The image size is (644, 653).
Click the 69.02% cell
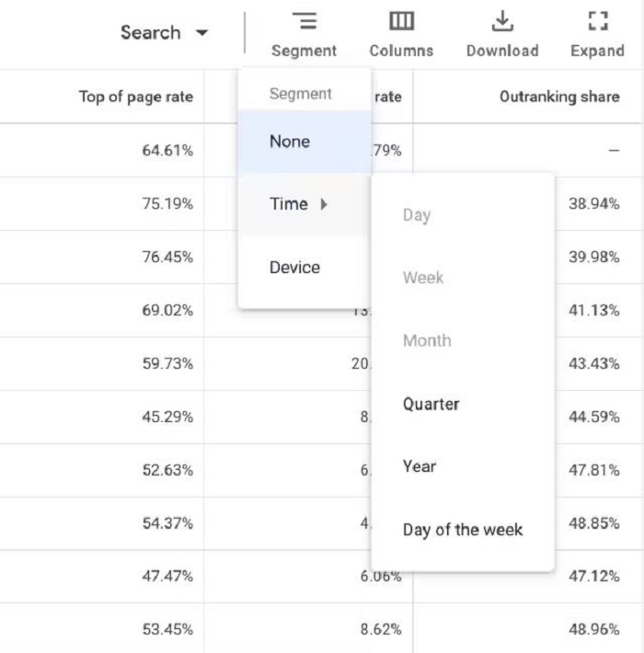[x=167, y=310]
